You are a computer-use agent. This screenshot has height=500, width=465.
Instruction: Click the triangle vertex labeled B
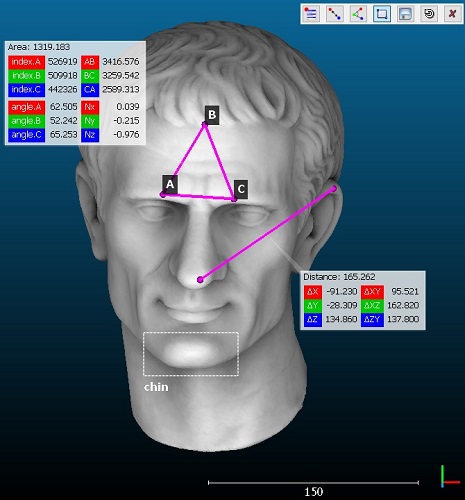[x=205, y=124]
